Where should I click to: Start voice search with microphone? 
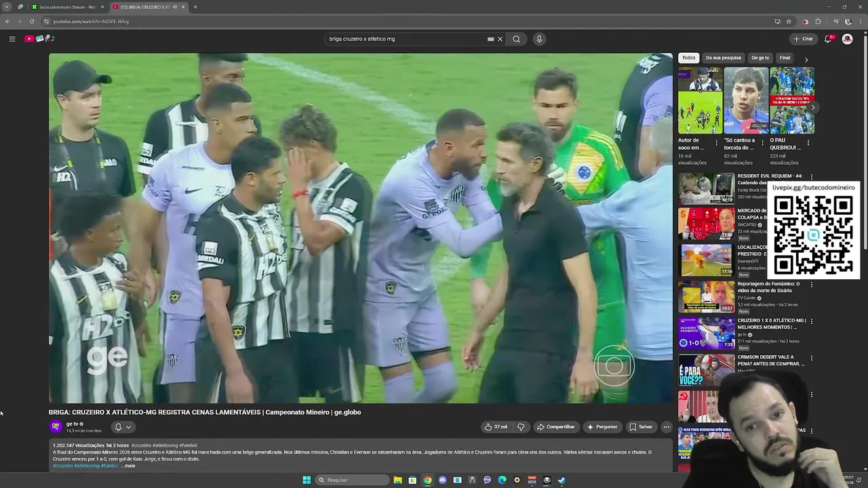[539, 39]
